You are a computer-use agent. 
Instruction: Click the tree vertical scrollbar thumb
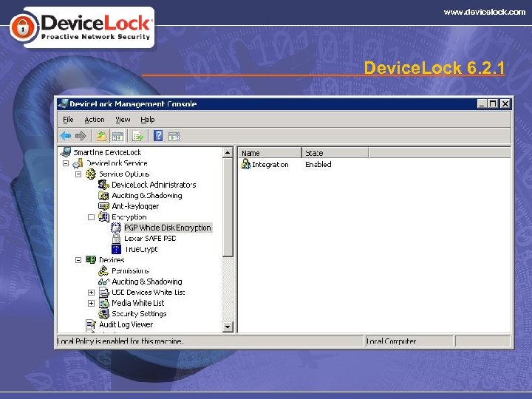228,207
